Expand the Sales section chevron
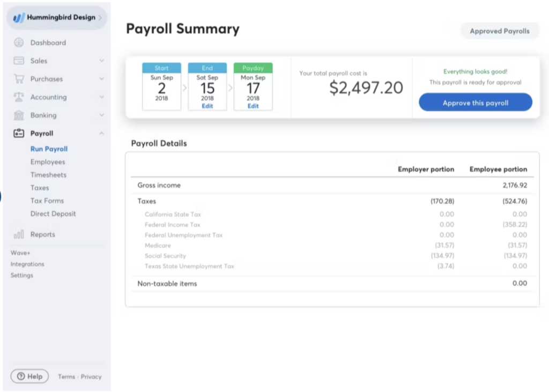 pyautogui.click(x=101, y=61)
